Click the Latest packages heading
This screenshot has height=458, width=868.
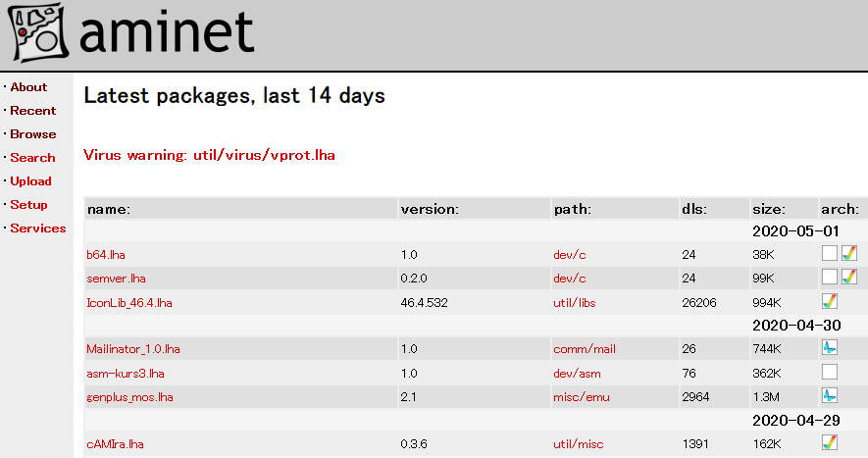click(x=234, y=96)
